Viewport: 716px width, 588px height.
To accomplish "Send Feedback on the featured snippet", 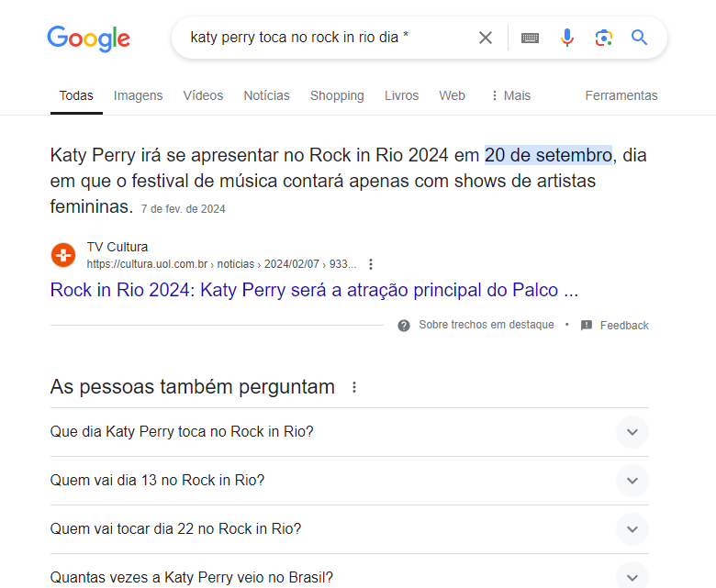I will tap(615, 326).
